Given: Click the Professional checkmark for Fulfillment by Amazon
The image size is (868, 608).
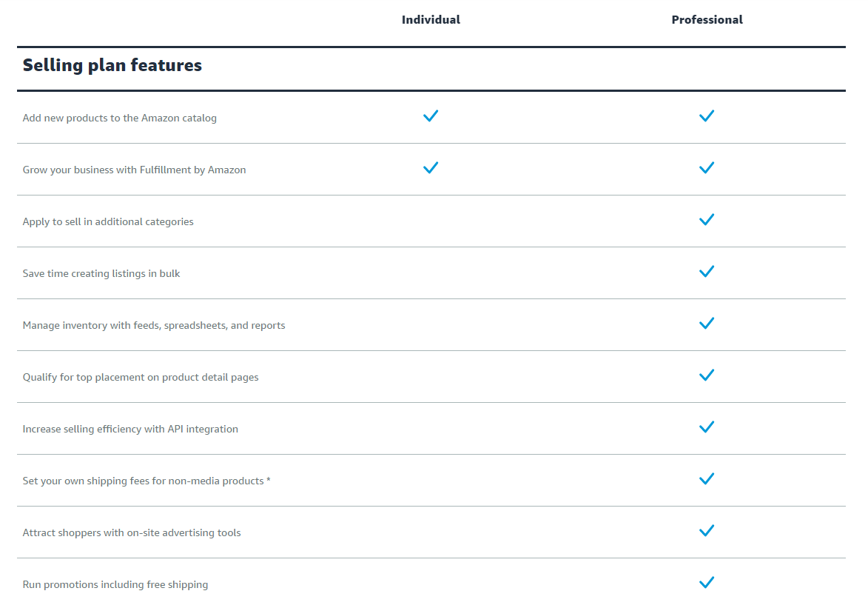Looking at the screenshot, I should coord(707,167).
